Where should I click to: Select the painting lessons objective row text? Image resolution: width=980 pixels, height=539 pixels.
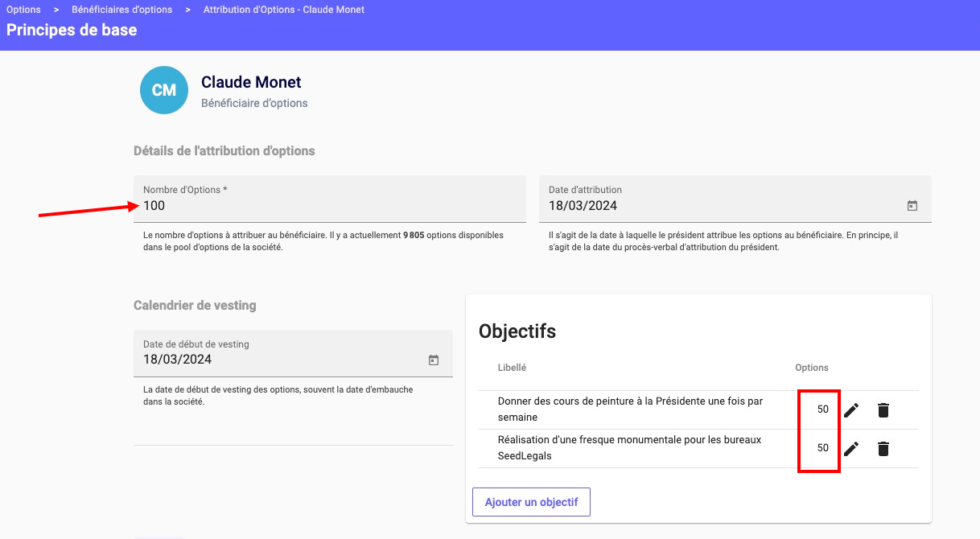point(630,409)
